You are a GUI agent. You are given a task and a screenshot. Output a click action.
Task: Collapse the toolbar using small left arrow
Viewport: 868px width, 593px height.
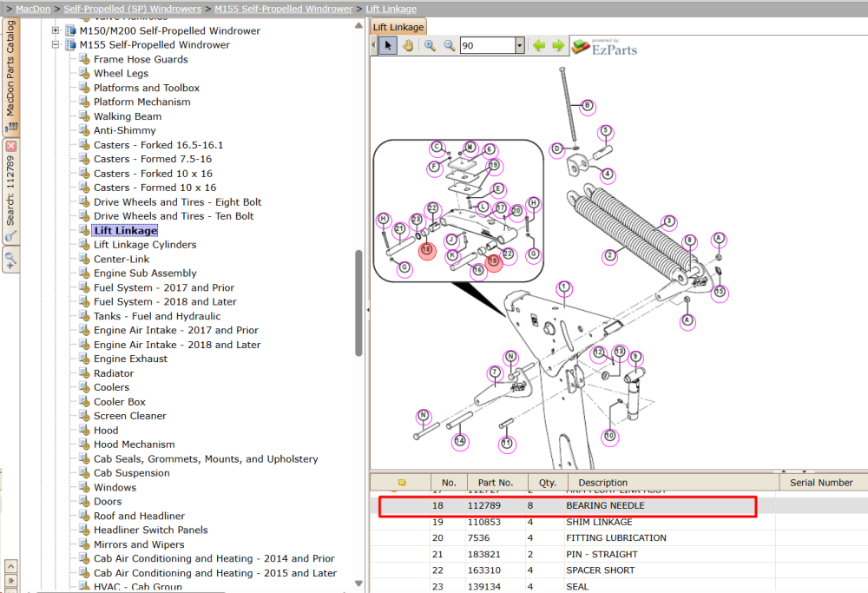click(373, 45)
